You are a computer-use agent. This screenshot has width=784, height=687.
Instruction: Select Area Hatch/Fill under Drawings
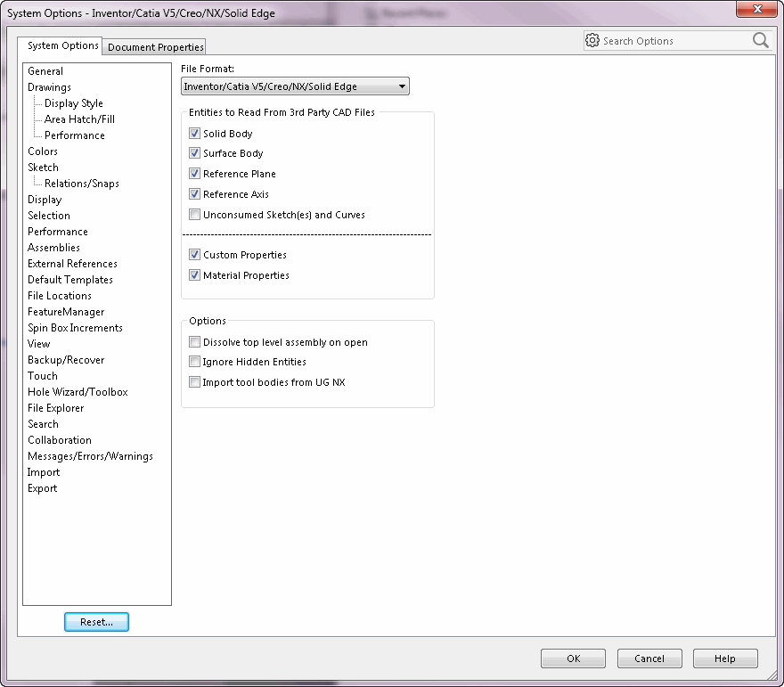79,119
